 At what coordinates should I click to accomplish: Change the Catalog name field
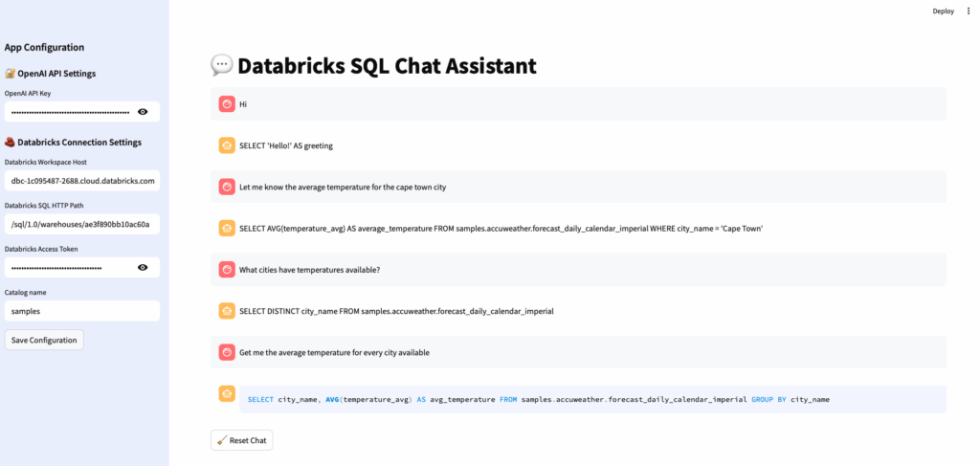click(x=82, y=311)
